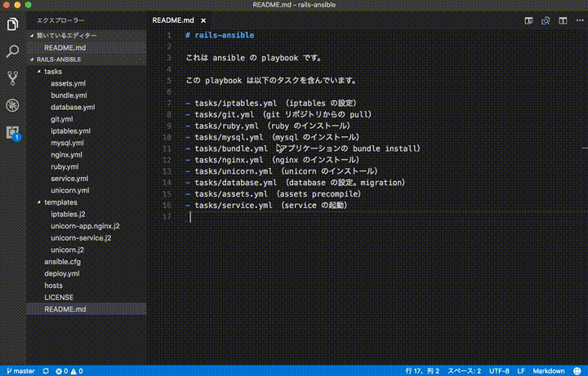Open README.md under open editors
Viewport: 588px width, 376px height.
pos(65,47)
